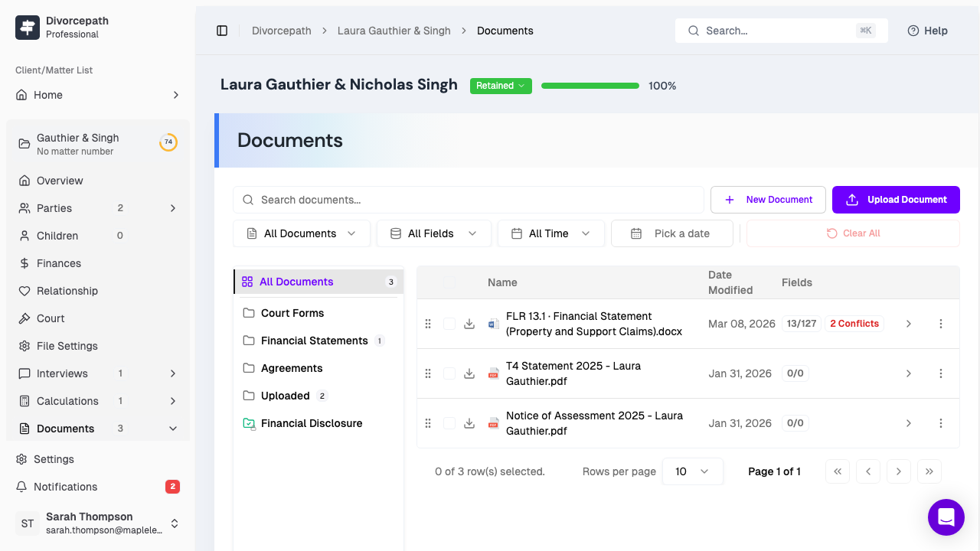
Task: Select the Agreements folder
Action: 318,368
